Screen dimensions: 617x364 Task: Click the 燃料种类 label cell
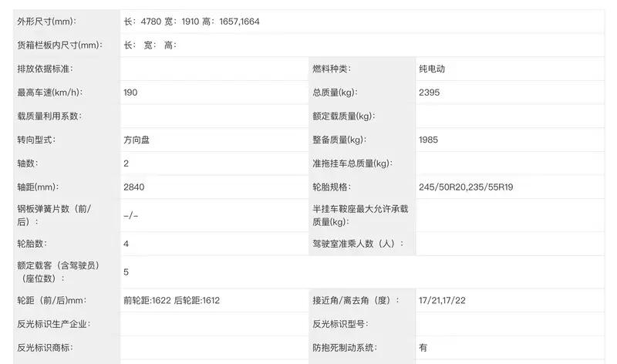click(331, 69)
